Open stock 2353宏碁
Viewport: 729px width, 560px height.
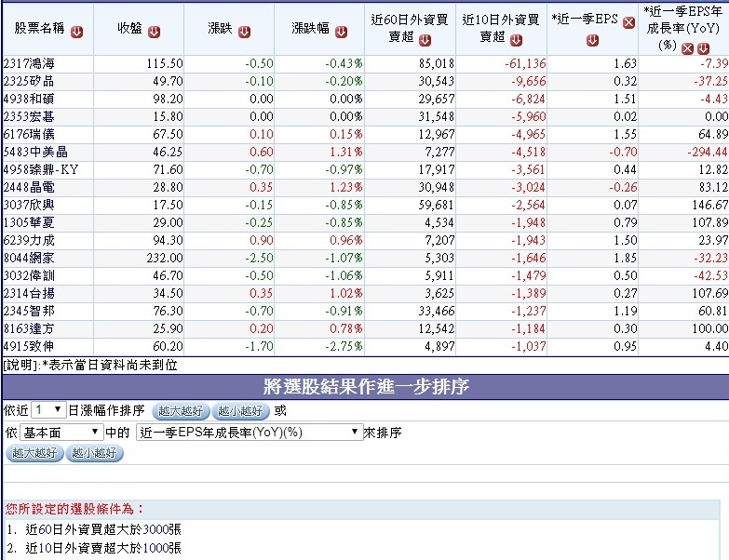coord(29,116)
